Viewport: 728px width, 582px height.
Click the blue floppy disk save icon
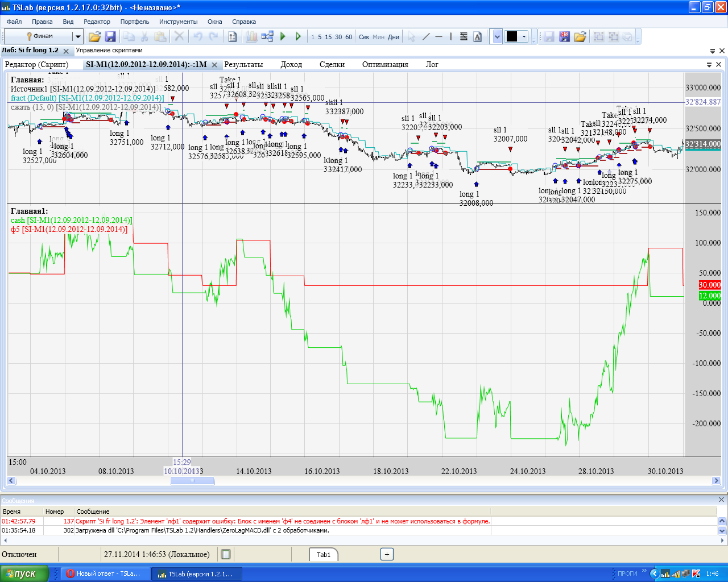coord(110,37)
